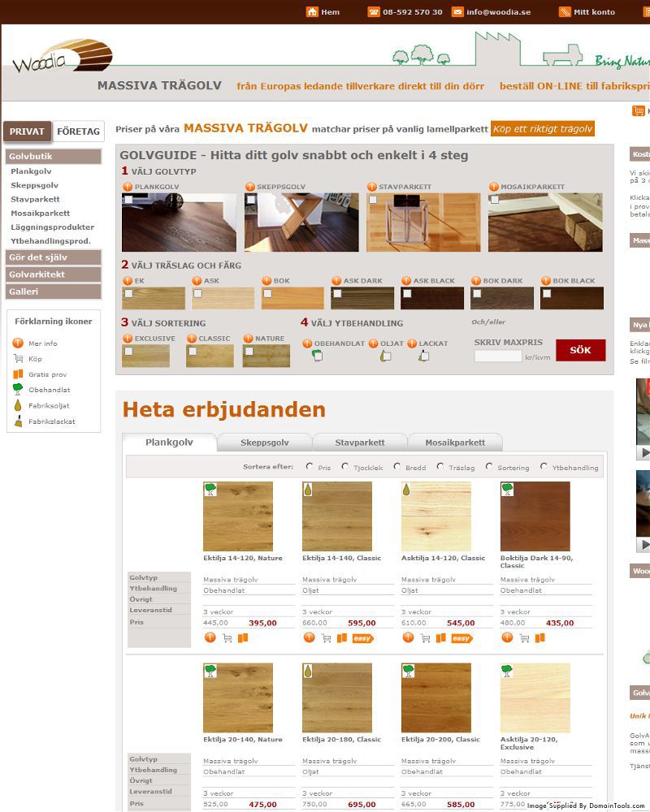Switch to the Skeppsgolv offers tab
Viewport: 650px width, 812px height.
coord(264,443)
